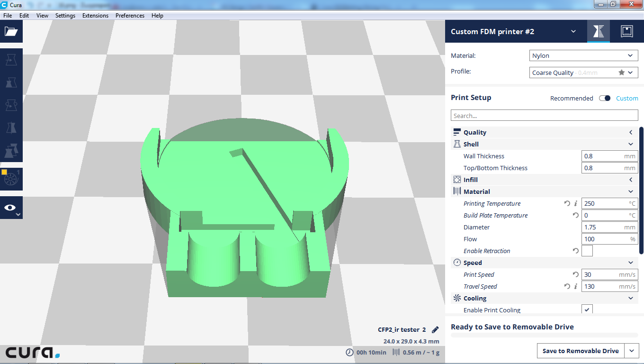Reset Build Plate Temperature value

coord(576,215)
